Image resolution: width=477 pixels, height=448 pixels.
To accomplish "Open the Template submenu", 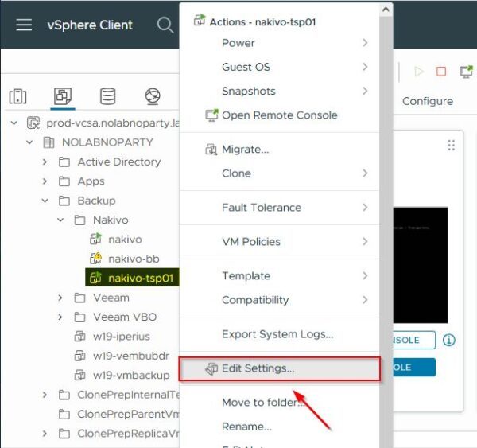I will 279,276.
